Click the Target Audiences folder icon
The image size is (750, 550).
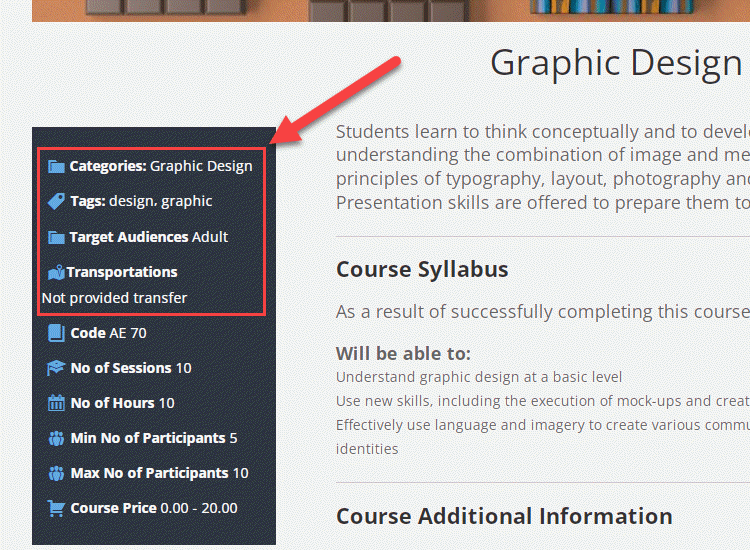click(56, 237)
